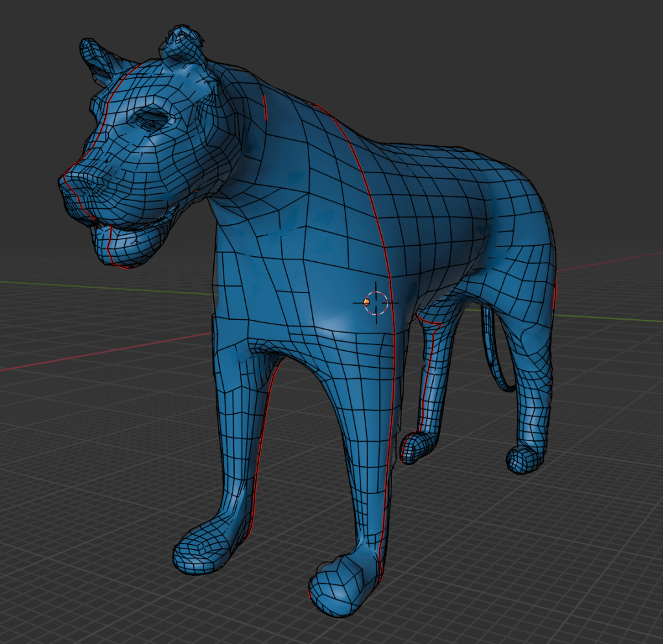Click the 3D cursor crosshair on the tiger's chest

tap(376, 303)
